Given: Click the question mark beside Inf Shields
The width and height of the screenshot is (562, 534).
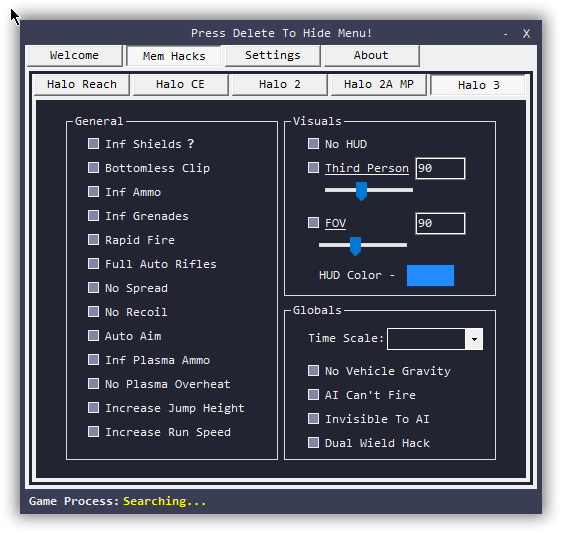Looking at the screenshot, I should click(191, 144).
